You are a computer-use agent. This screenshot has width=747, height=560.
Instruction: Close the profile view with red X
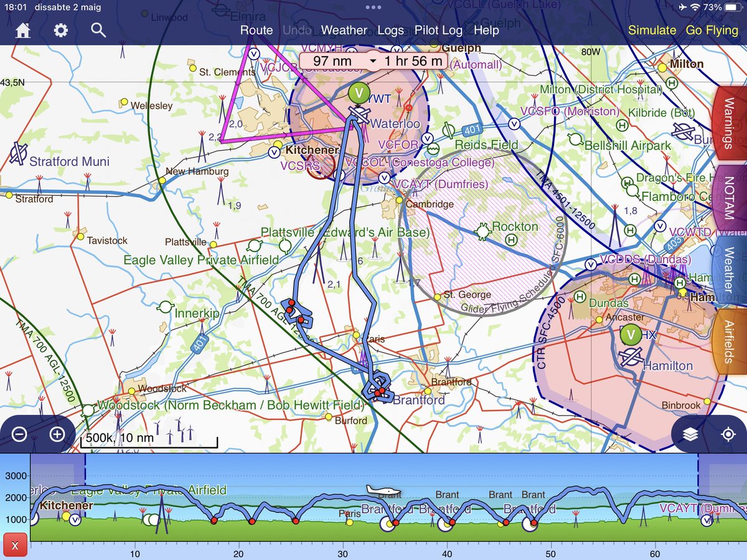coord(15,546)
